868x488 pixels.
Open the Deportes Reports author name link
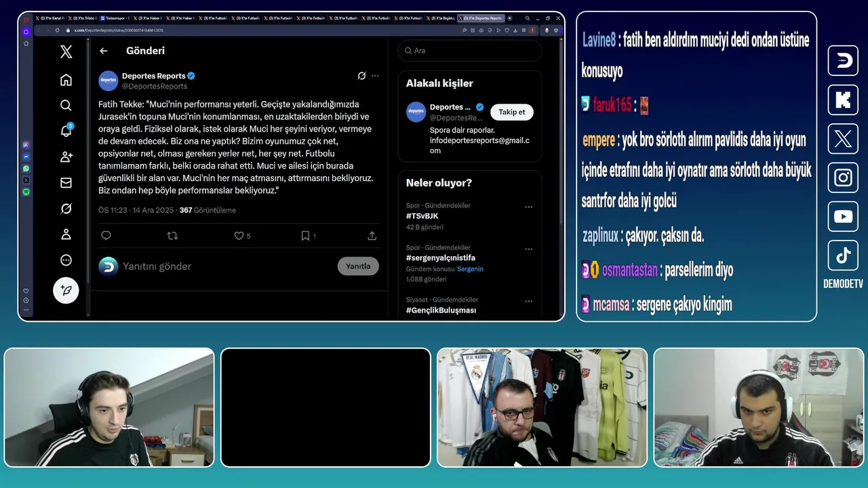pos(154,76)
